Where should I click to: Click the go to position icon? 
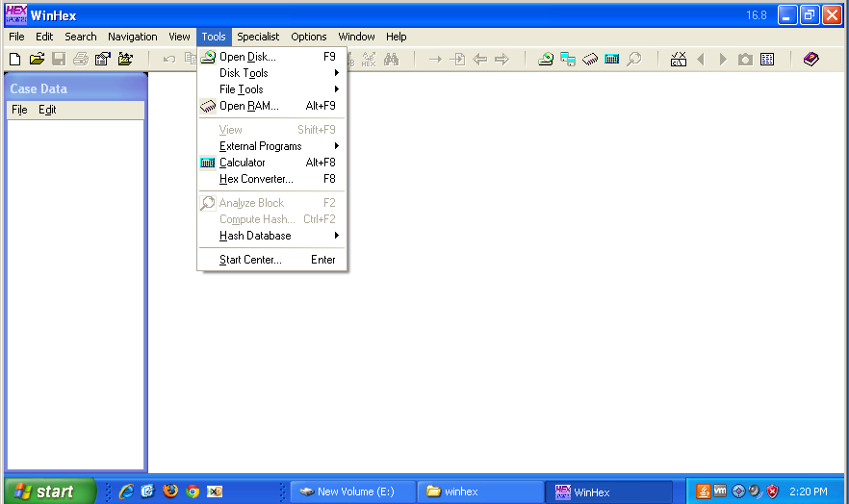pyautogui.click(x=457, y=59)
